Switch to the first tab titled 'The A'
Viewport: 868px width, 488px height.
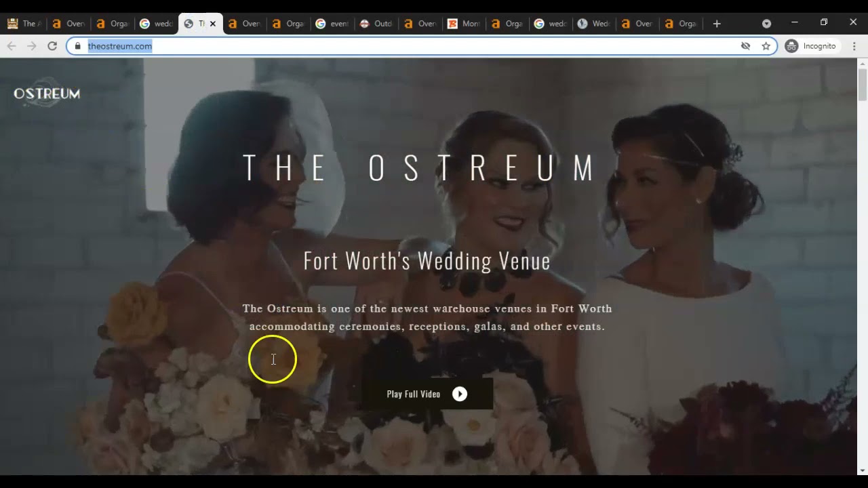(x=24, y=24)
